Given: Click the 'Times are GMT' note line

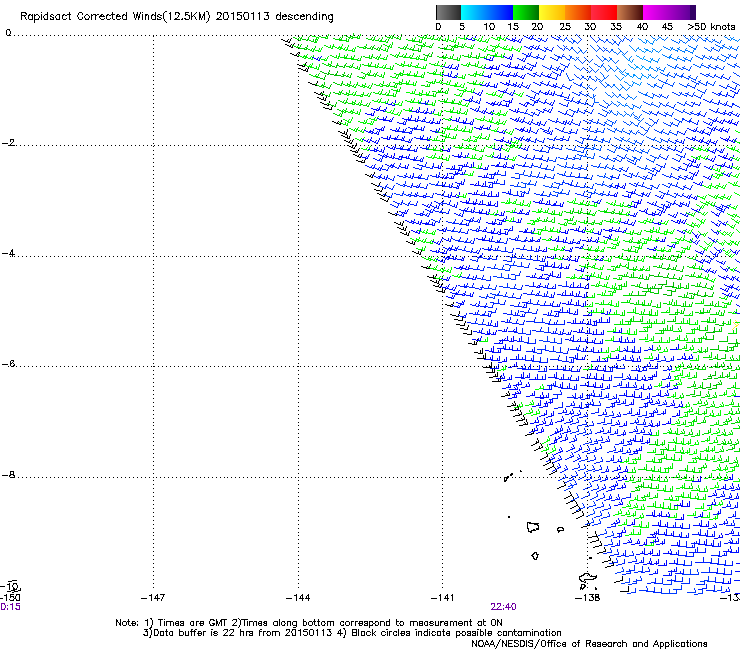Looking at the screenshot, I should point(309,623).
